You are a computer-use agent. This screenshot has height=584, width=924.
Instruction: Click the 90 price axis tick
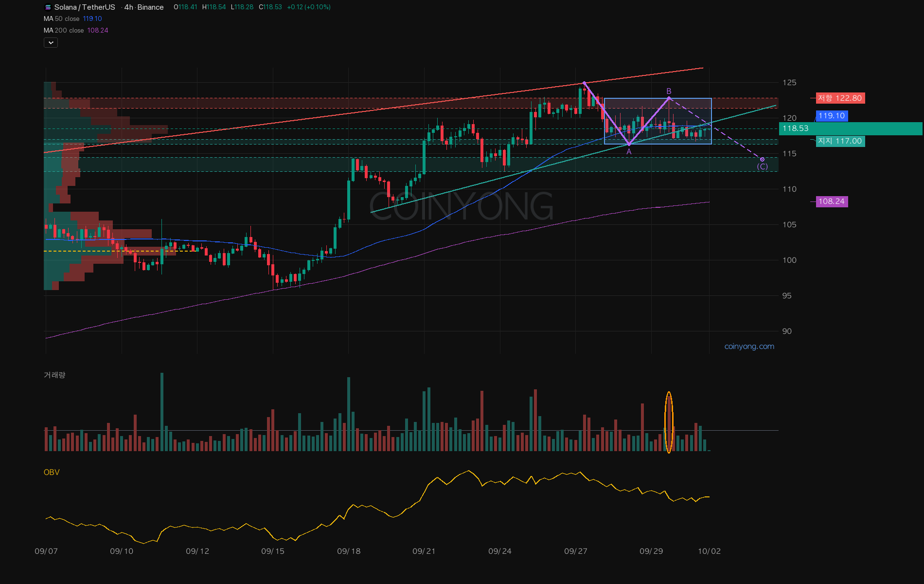click(787, 331)
